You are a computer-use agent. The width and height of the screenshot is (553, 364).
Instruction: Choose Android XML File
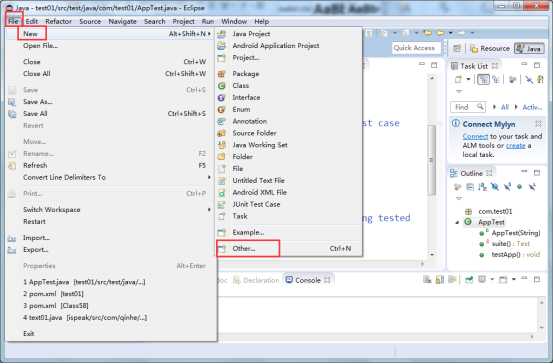click(289, 193)
